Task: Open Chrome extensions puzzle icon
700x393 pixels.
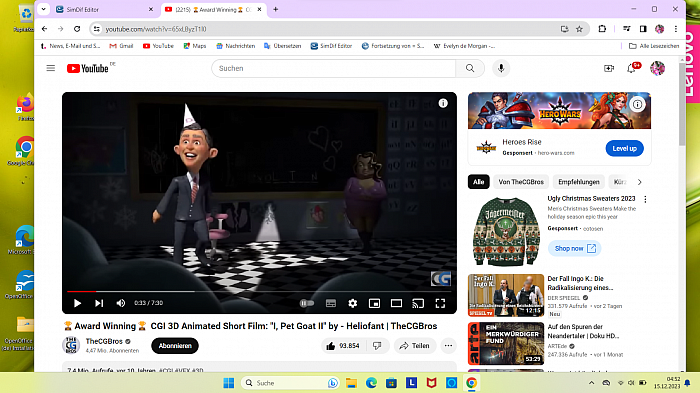Action: [602, 29]
